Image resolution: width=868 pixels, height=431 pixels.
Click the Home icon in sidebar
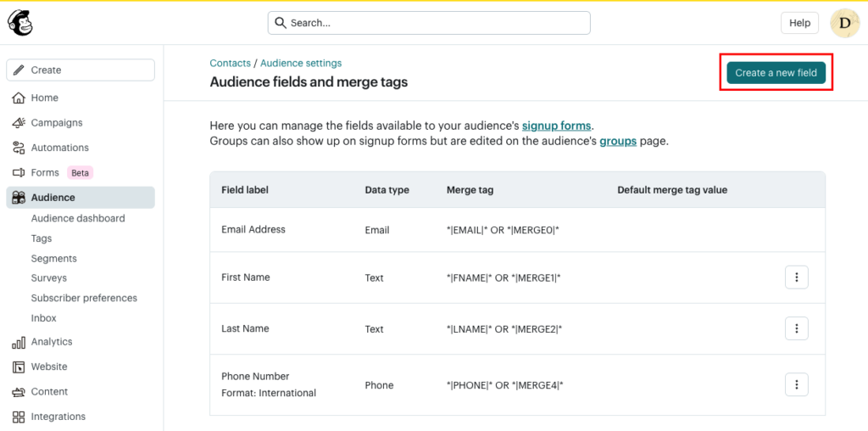point(19,98)
